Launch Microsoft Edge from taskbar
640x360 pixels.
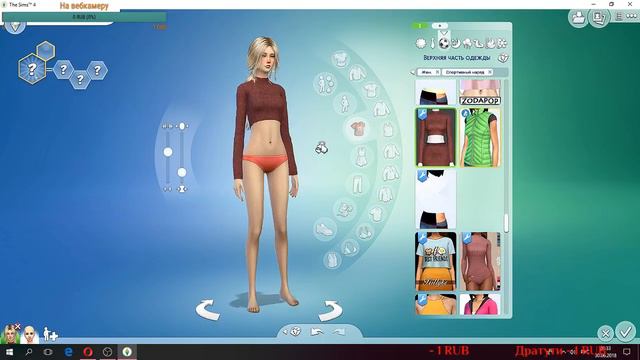click(x=68, y=352)
